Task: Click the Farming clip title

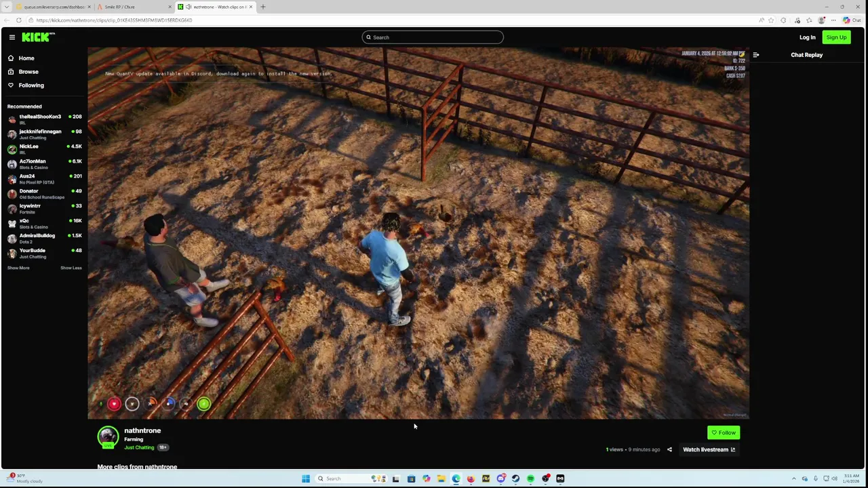Action: click(134, 439)
